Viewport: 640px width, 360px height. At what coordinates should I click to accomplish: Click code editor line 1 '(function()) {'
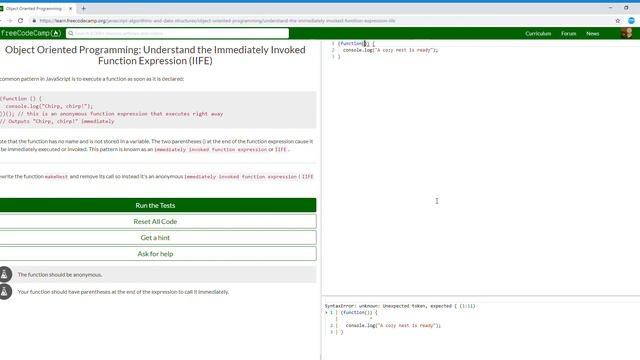[x=356, y=43]
